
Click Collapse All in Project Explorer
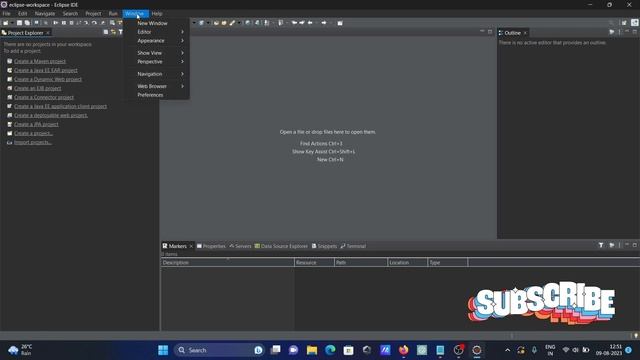click(106, 32)
